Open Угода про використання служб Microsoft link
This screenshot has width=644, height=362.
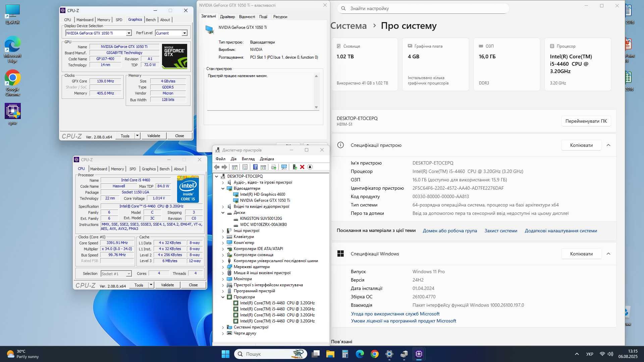(x=395, y=314)
